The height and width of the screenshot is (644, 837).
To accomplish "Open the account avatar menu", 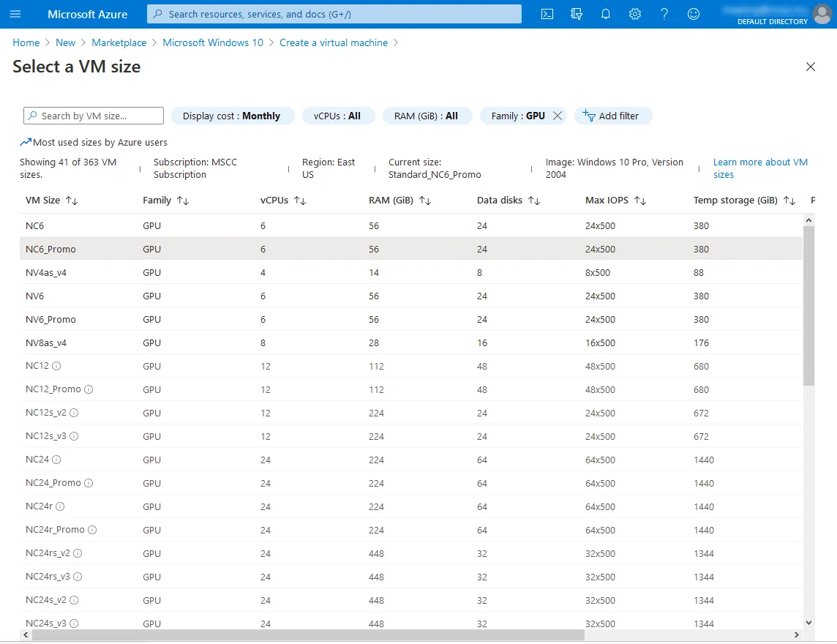I will tap(822, 14).
